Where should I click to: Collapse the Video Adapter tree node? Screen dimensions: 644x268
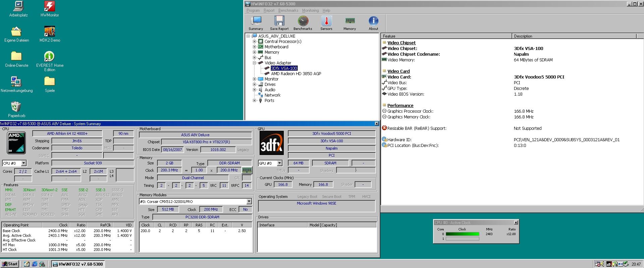click(x=254, y=63)
